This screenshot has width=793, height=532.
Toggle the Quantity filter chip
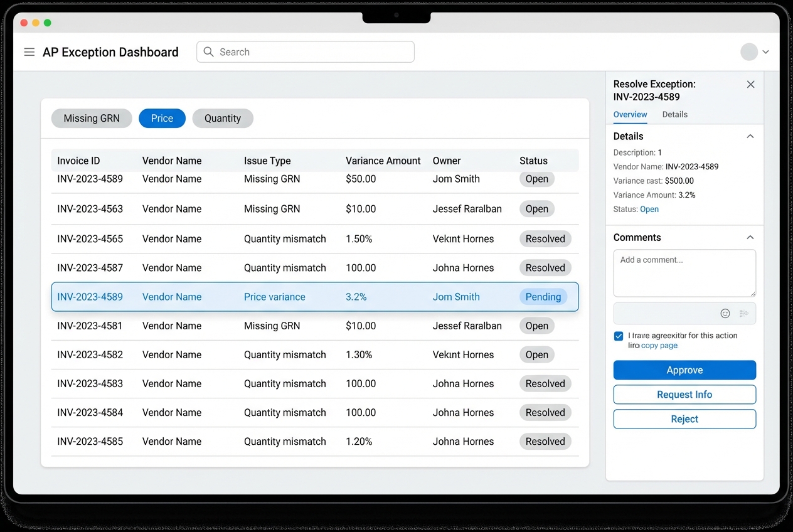pos(223,118)
